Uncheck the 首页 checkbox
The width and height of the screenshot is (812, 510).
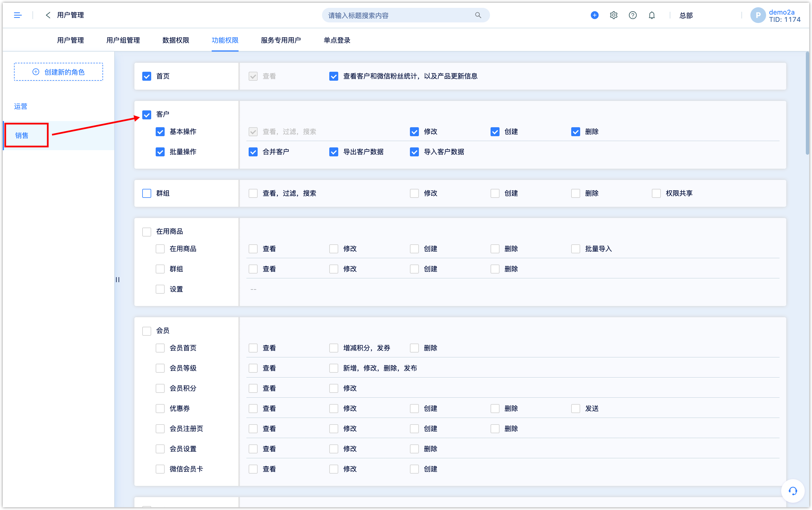tap(146, 76)
